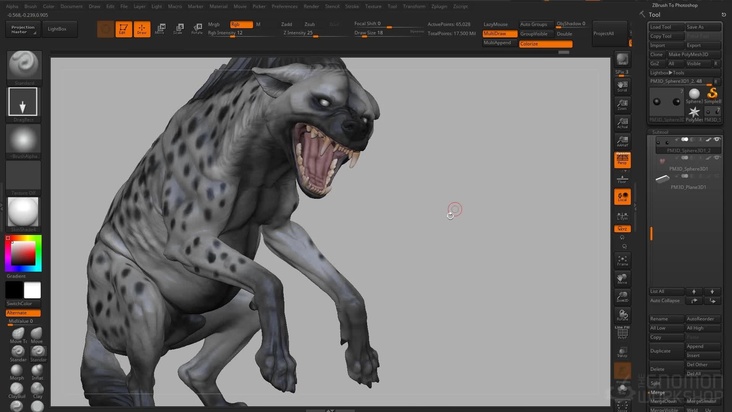Toggle the Persp perspective icon

point(622,160)
